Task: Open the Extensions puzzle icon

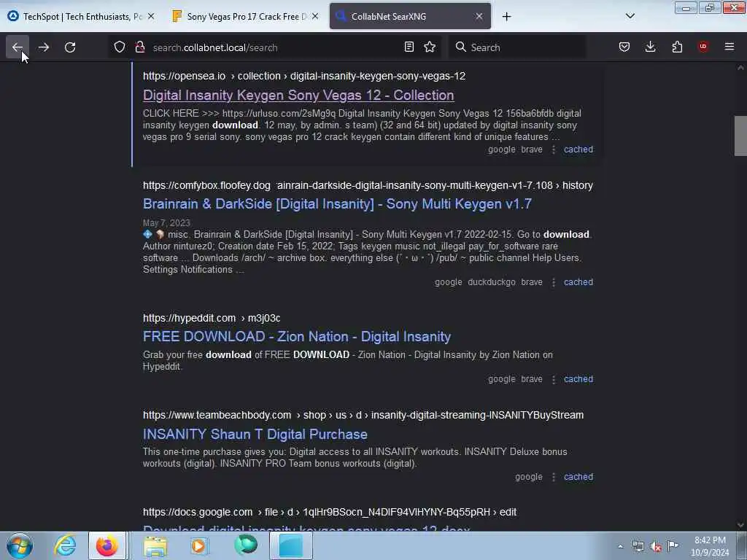Action: tap(677, 47)
